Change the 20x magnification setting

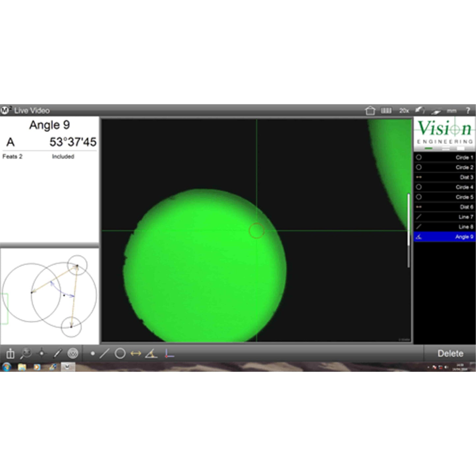tap(404, 111)
